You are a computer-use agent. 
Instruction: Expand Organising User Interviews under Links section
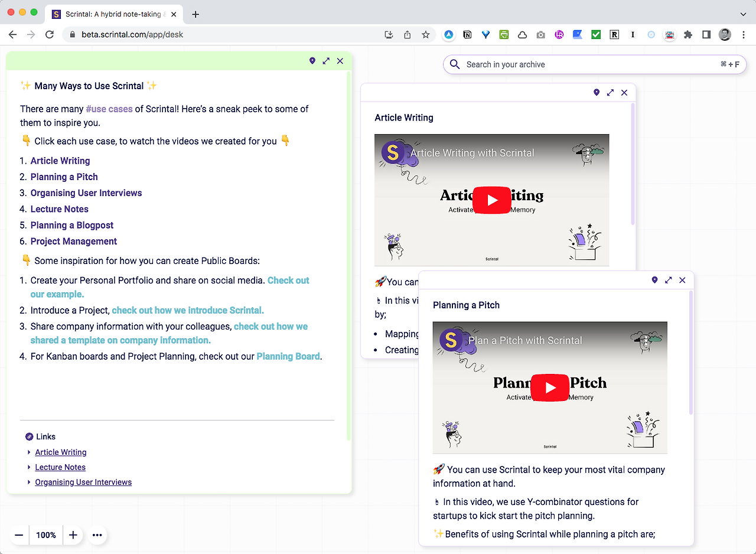tap(29, 483)
